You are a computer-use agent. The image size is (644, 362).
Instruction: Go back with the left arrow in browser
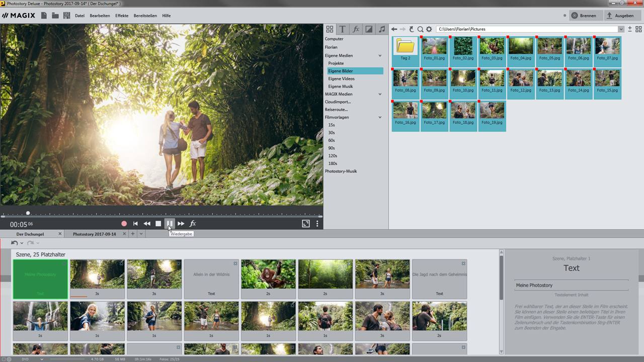[394, 29]
